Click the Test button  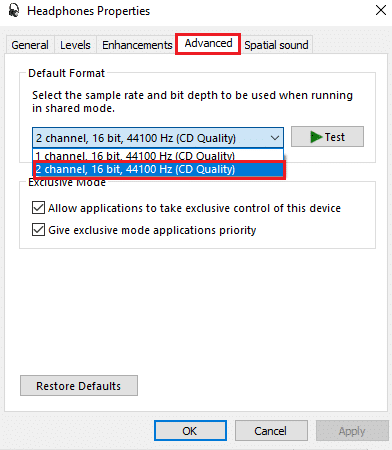point(327,137)
